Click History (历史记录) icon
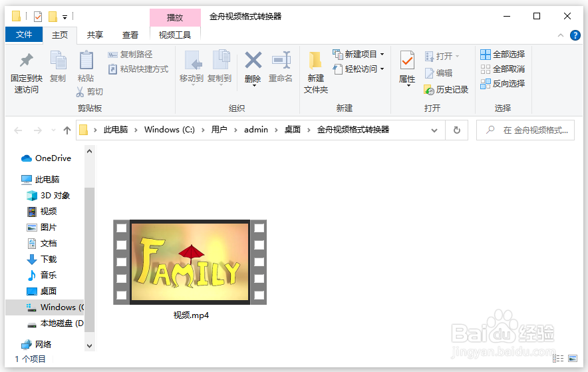The width and height of the screenshot is (588, 372). pyautogui.click(x=429, y=90)
